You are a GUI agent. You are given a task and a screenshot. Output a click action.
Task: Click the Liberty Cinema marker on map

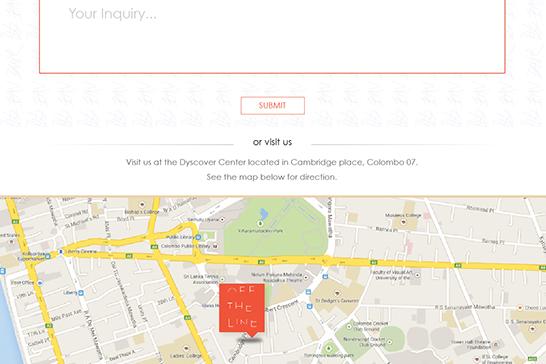coord(61,251)
